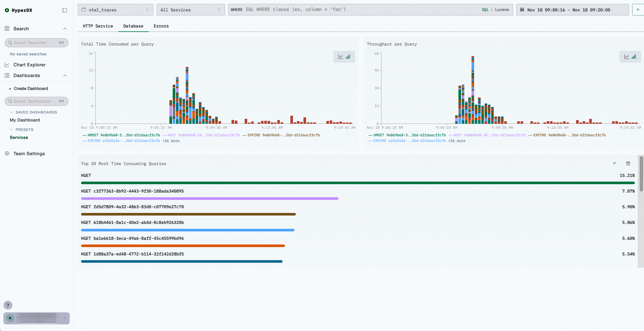Collapse the sidebar with the panel icon
This screenshot has width=644, height=331.
[x=65, y=10]
